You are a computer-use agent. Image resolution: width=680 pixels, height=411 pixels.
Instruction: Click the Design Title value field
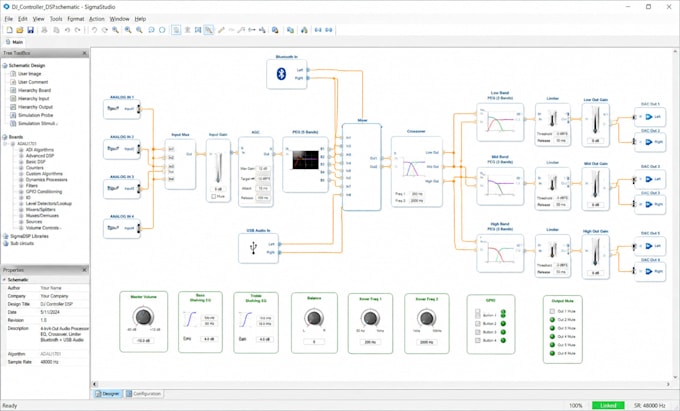64,304
